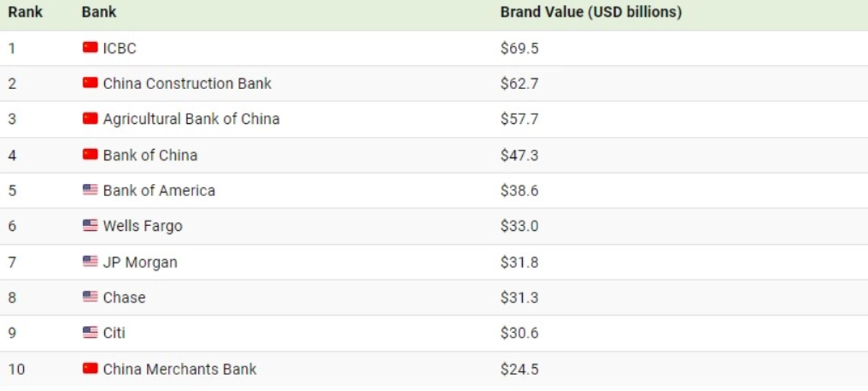Click the US flag beside Bank of America
Screen dimensions: 868x391
pyautogui.click(x=90, y=190)
